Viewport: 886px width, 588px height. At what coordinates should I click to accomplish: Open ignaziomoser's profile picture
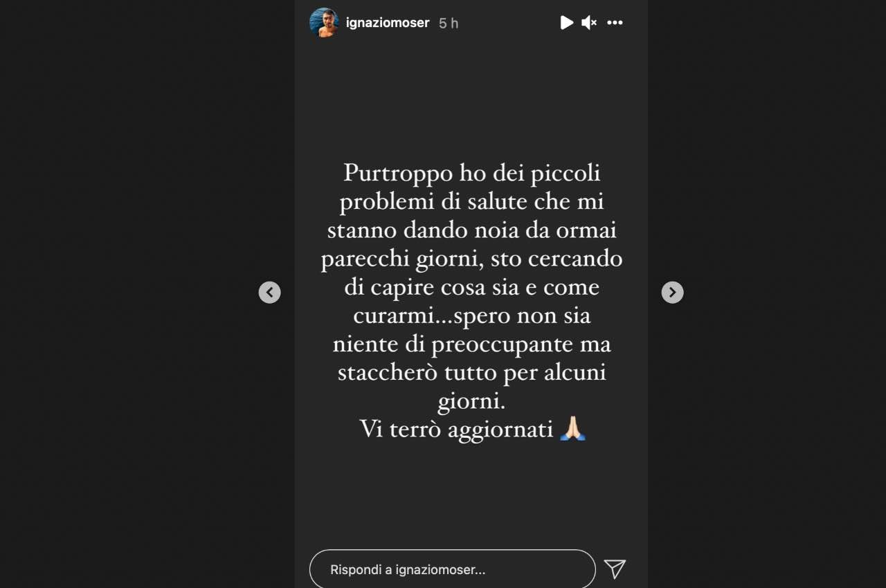coord(324,23)
